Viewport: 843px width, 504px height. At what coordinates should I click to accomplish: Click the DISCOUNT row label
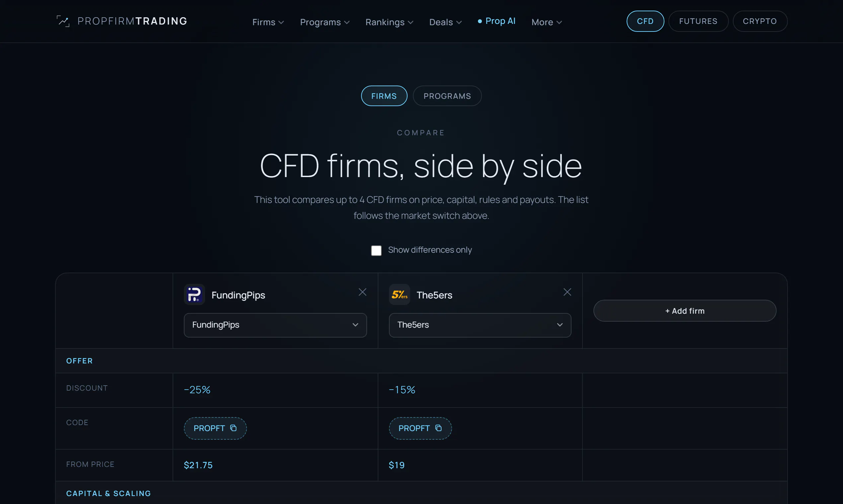tap(87, 388)
